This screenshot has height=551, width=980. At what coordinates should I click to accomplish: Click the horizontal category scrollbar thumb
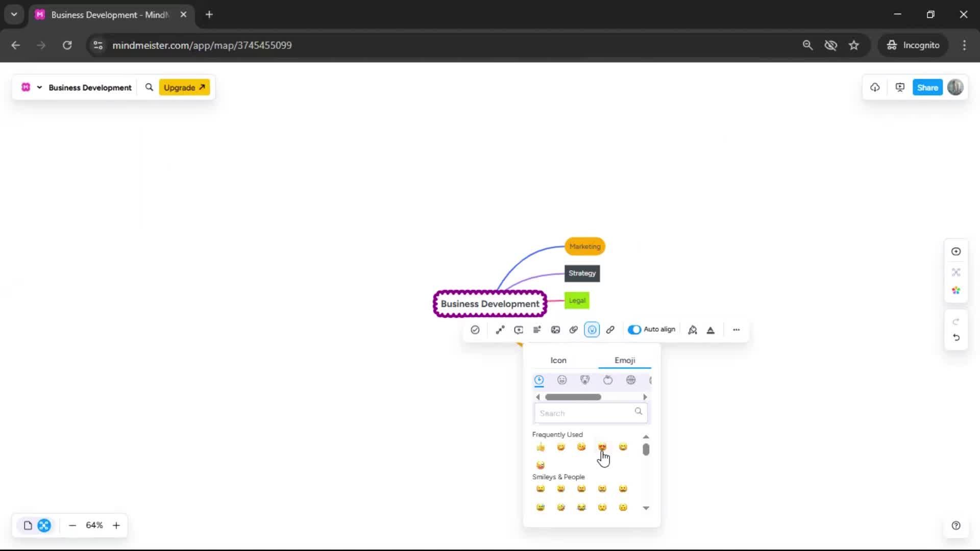[573, 397]
